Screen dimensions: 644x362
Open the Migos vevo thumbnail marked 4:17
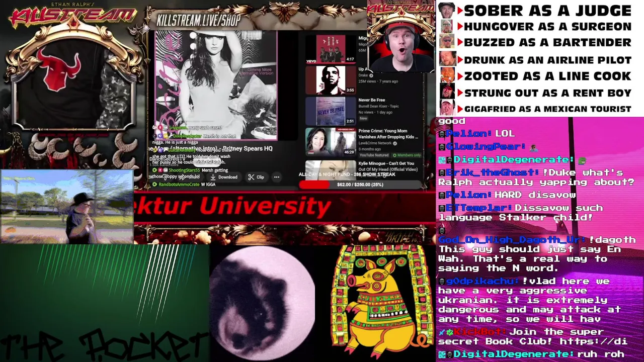(x=330, y=49)
